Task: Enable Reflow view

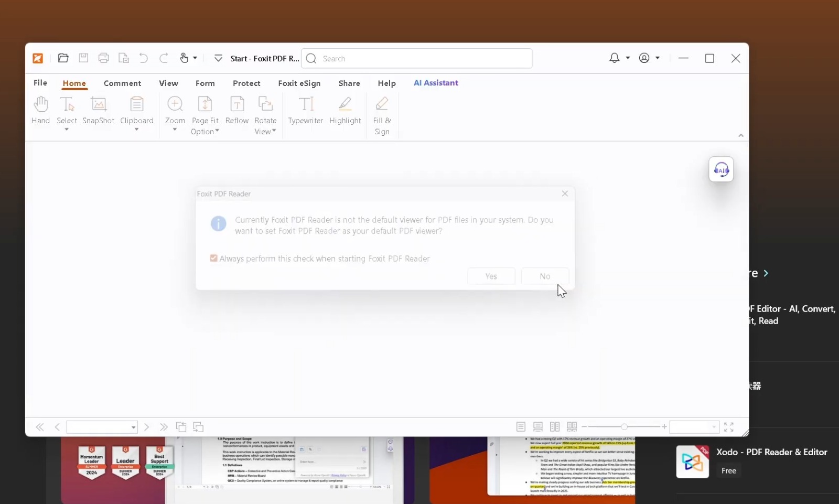Action: point(237,110)
